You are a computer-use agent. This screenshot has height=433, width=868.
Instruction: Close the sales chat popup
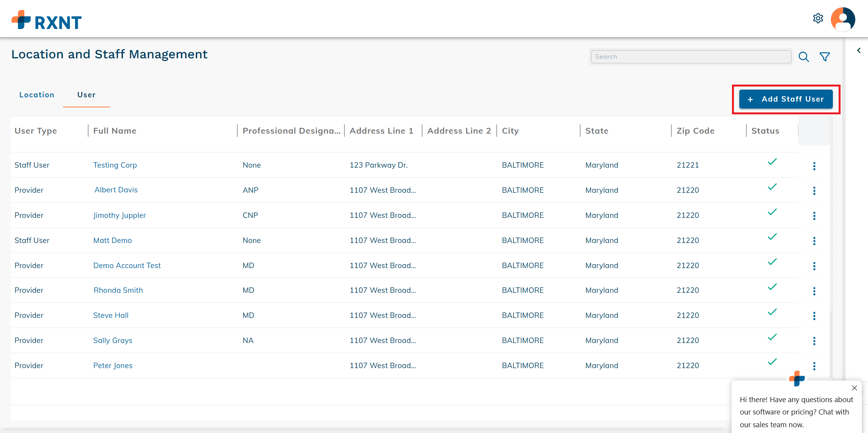point(854,388)
